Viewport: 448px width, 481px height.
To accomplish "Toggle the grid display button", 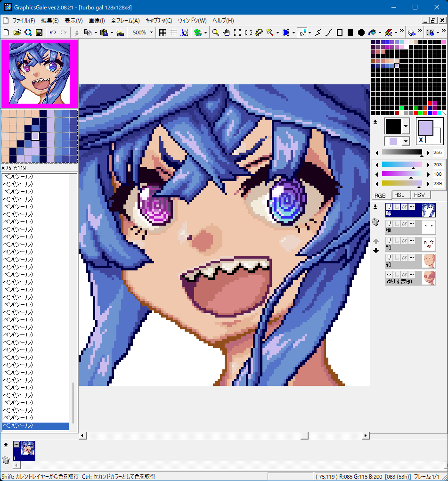I will 162,33.
